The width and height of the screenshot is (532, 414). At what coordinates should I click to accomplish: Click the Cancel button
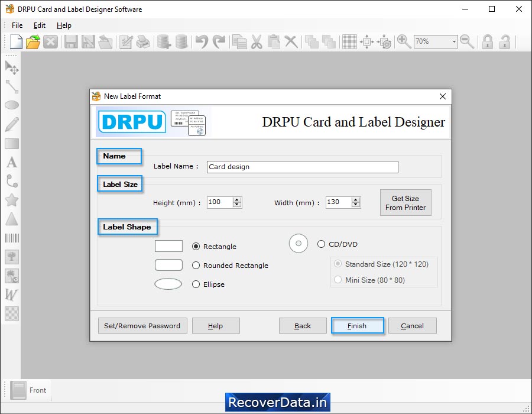pos(412,326)
